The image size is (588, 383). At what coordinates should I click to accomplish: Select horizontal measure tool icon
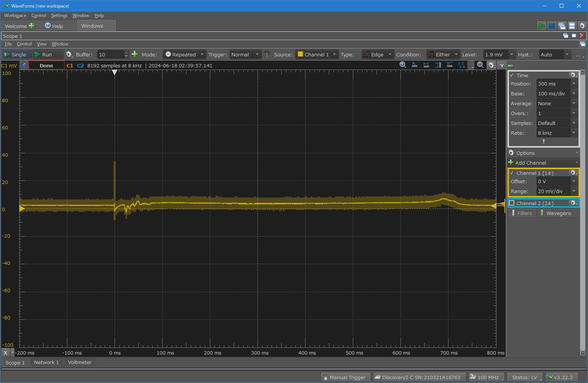(x=426, y=65)
